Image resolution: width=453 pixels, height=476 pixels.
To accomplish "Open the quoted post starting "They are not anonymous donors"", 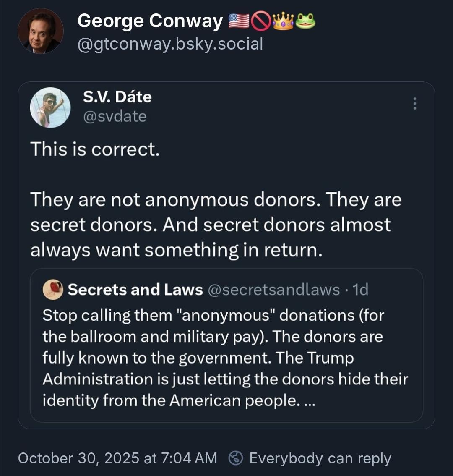I will coord(216,225).
